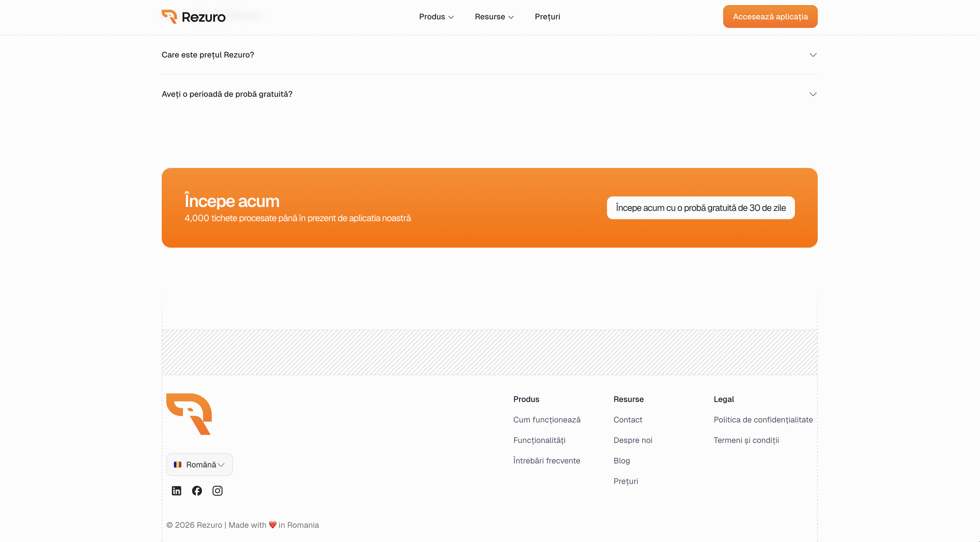Expand the free trial period question
The height and width of the screenshot is (542, 980).
pos(489,94)
